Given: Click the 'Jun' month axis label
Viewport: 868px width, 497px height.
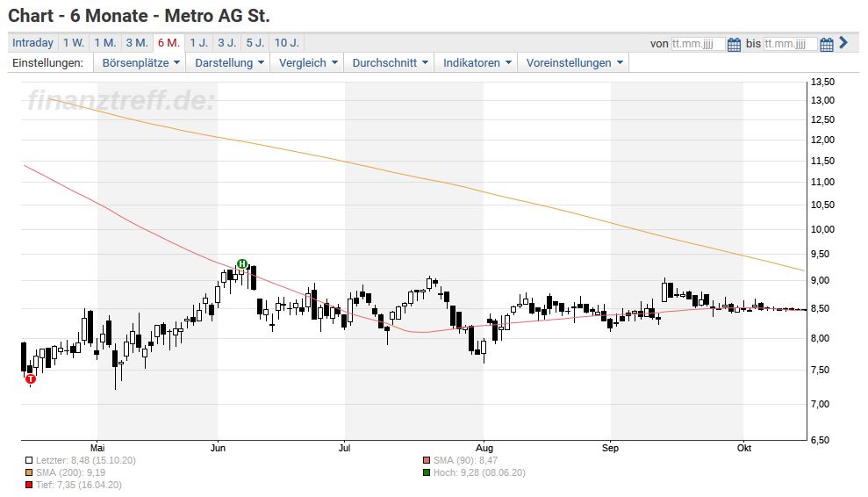Looking at the screenshot, I should tap(218, 448).
